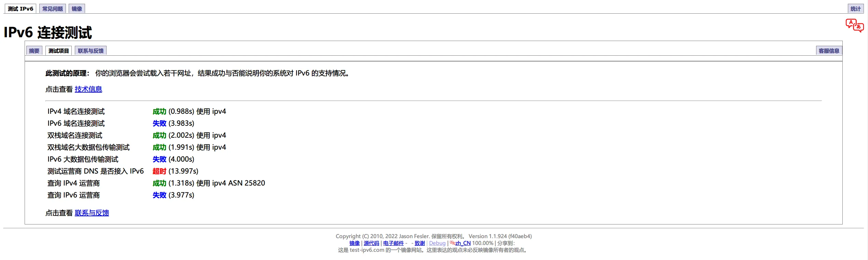Open the 致谢 footer link
This screenshot has height=260, width=868.
click(420, 243)
